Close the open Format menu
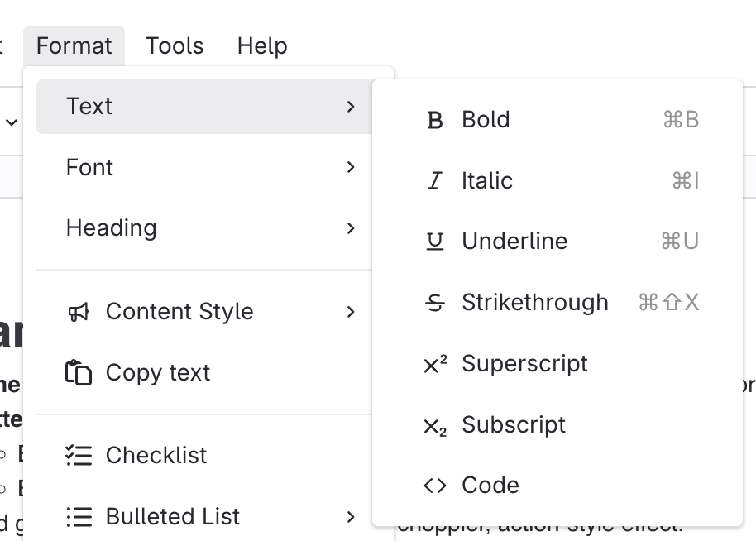Image resolution: width=756 pixels, height=541 pixels. click(74, 45)
